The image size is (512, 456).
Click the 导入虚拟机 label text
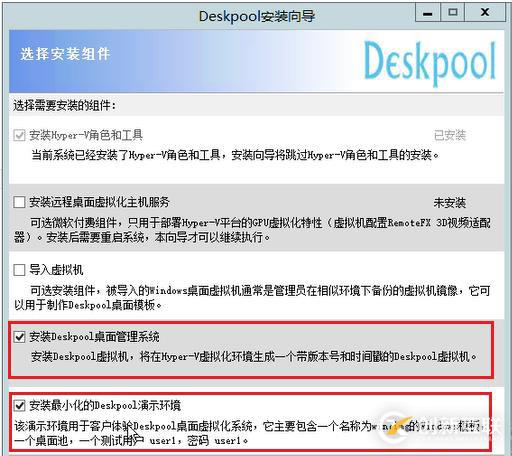[56, 270]
